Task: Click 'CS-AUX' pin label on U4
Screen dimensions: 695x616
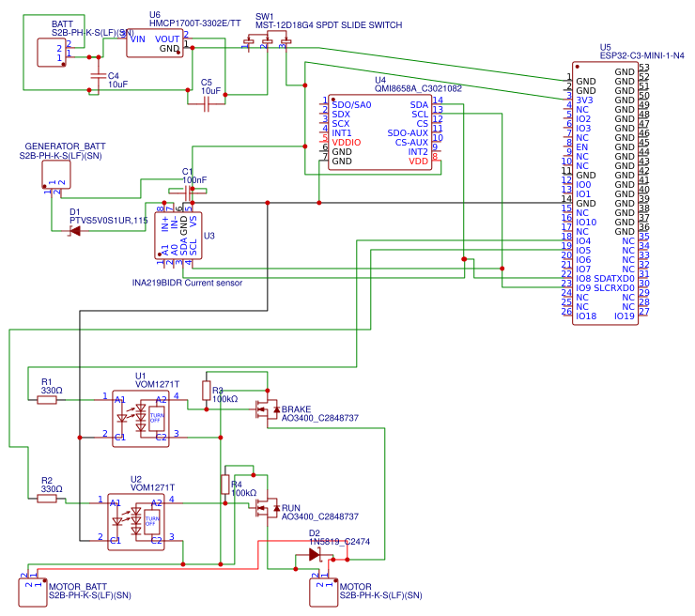Action: tap(411, 142)
